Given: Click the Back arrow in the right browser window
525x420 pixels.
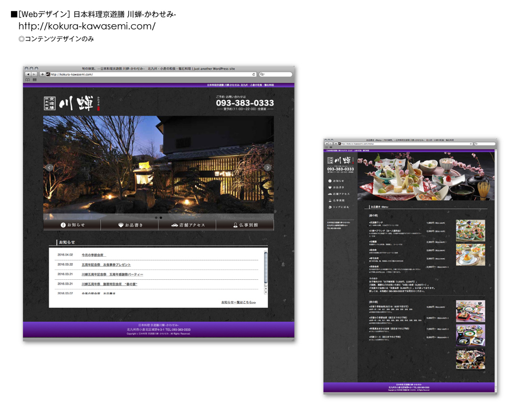Looking at the screenshot, I should pos(327,144).
